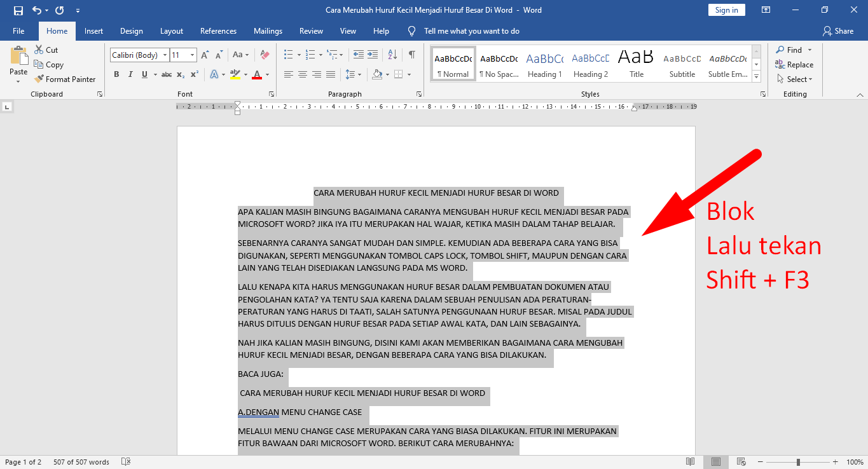Screen dimensions: 868x469
Task: Click the Cut scissors icon
Action: (x=38, y=50)
